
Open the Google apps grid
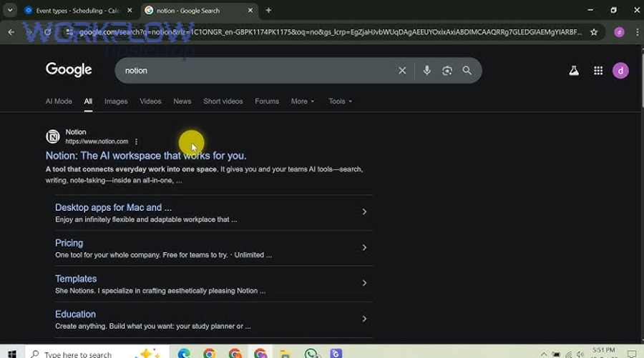pyautogui.click(x=598, y=71)
